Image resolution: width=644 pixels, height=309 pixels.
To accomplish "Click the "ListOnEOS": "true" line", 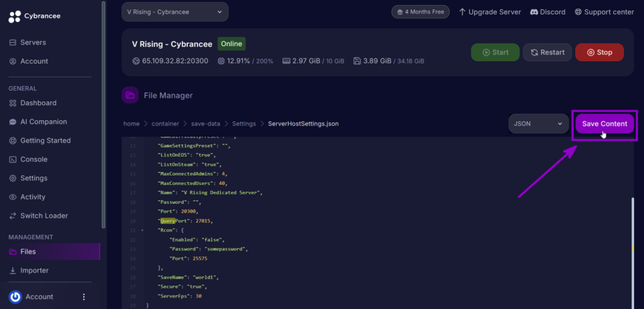I will (187, 155).
